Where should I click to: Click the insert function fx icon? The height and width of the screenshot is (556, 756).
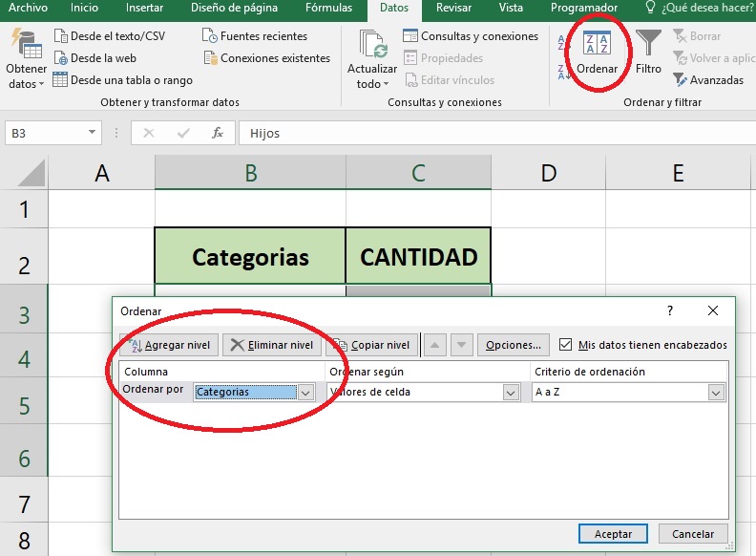(218, 134)
